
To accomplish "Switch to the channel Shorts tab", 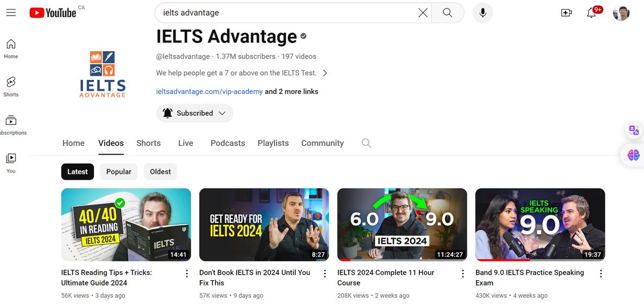I will [x=149, y=143].
